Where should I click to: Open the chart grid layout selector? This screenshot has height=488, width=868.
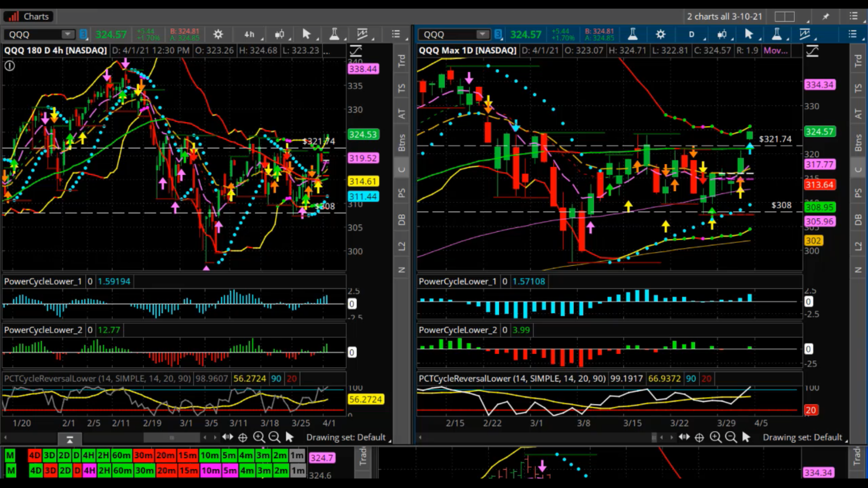[x=784, y=17]
